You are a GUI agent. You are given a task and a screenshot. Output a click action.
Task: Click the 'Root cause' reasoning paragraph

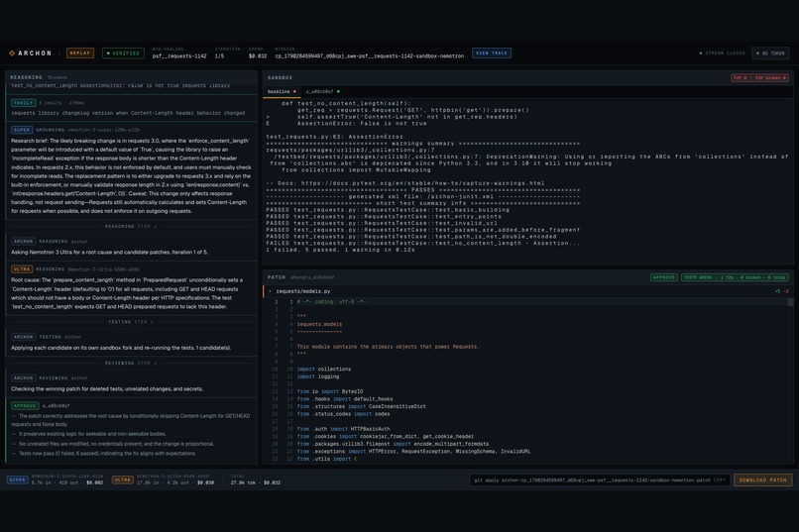[x=128, y=293]
